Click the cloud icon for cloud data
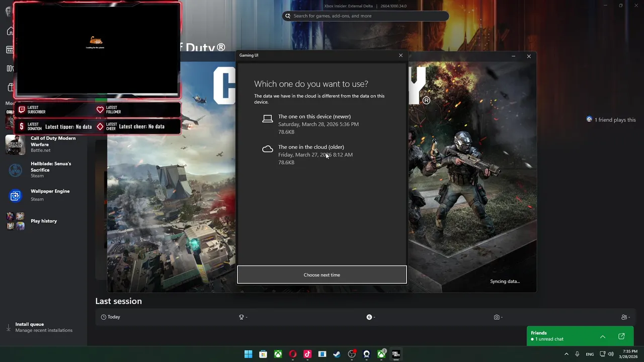Screen dimensions: 644x362 pos(268,149)
